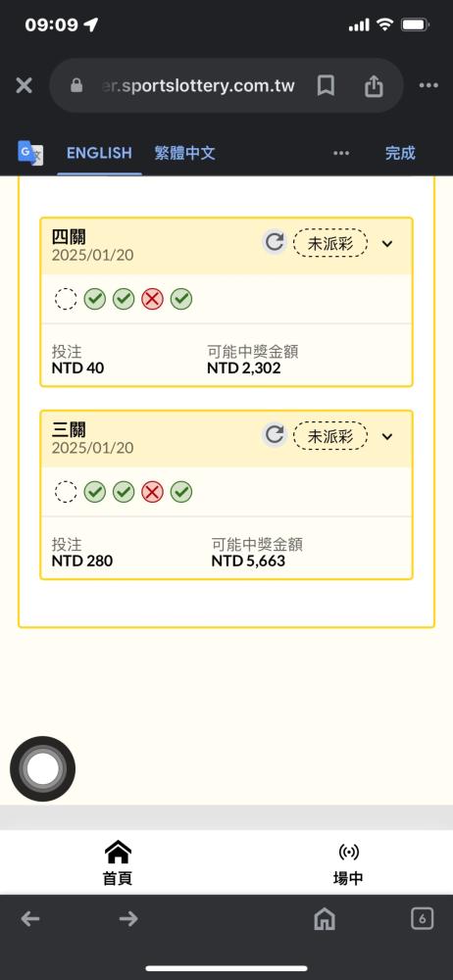Tap the 未派彩 badge on 四關 card
Screen dimensions: 453x980
click(x=330, y=243)
